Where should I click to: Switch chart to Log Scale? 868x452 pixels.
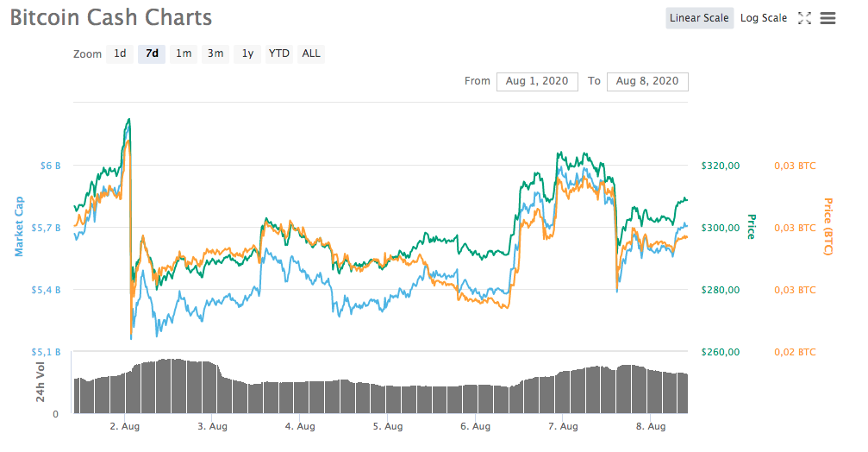[764, 18]
